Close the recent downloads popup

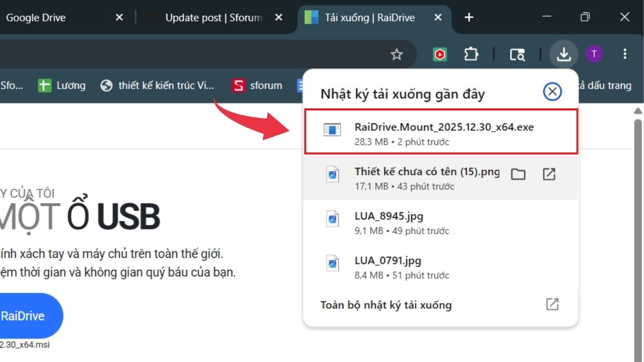pos(552,92)
